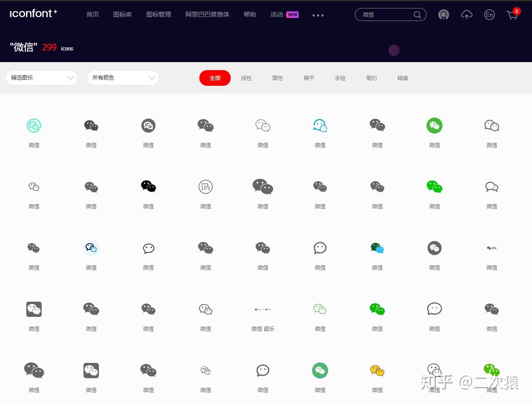
Task: Filter icons by 扁平 style
Action: pyautogui.click(x=309, y=78)
